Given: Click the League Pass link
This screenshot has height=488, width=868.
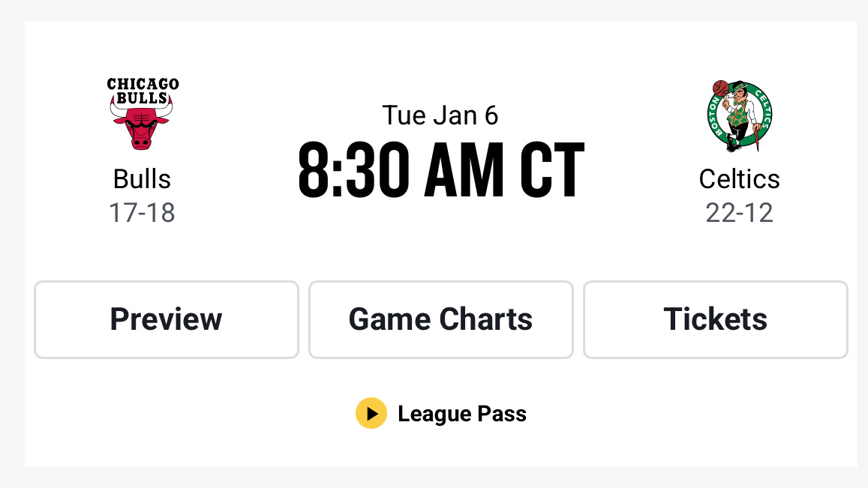Looking at the screenshot, I should (x=462, y=413).
